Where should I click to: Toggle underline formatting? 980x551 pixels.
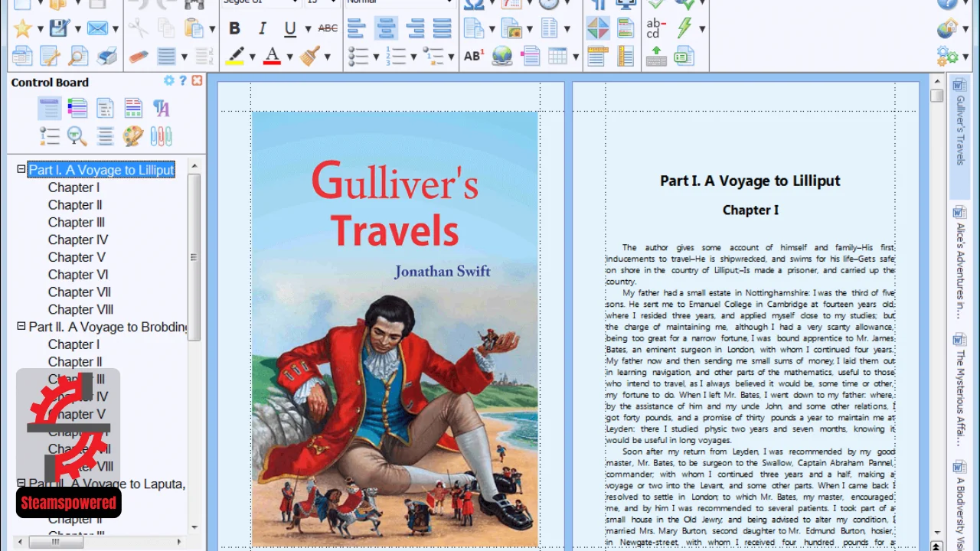(289, 29)
